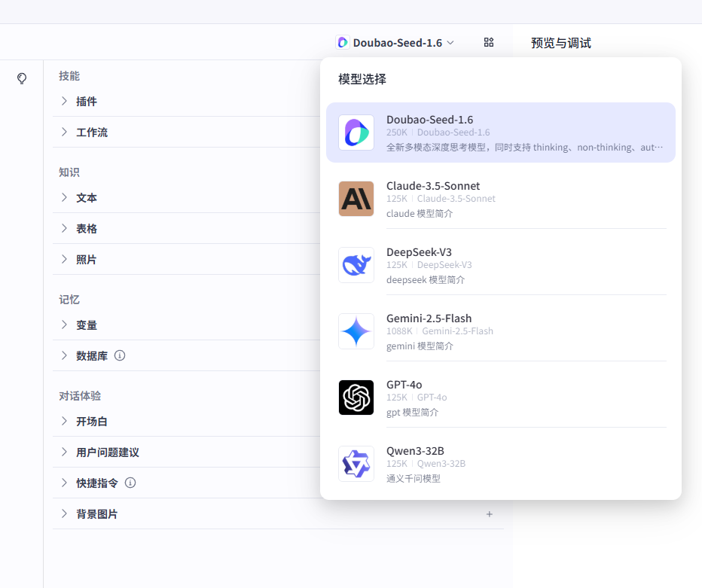Click the Qwen logo icon

point(356,464)
